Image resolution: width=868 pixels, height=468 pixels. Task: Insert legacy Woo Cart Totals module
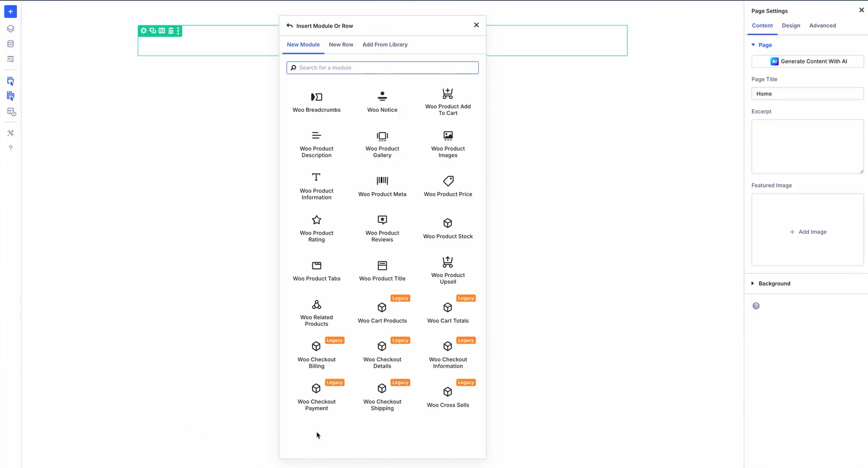pyautogui.click(x=448, y=313)
